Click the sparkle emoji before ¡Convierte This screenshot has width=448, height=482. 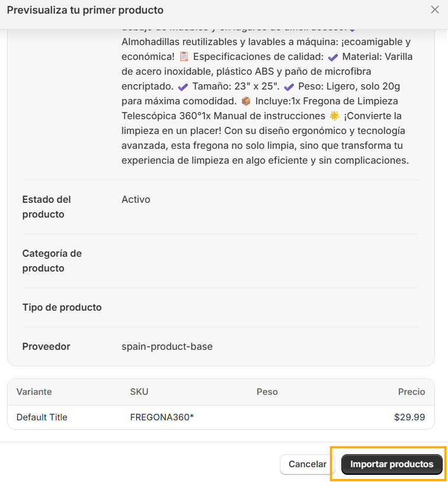(334, 116)
